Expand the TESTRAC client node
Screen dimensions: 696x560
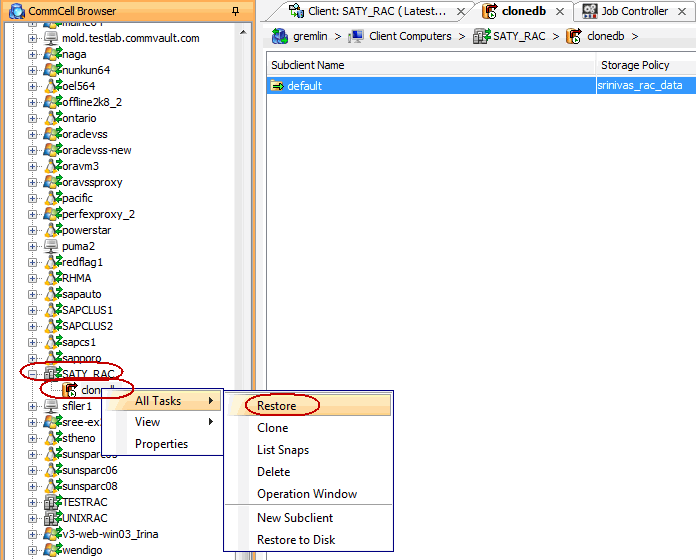32,502
